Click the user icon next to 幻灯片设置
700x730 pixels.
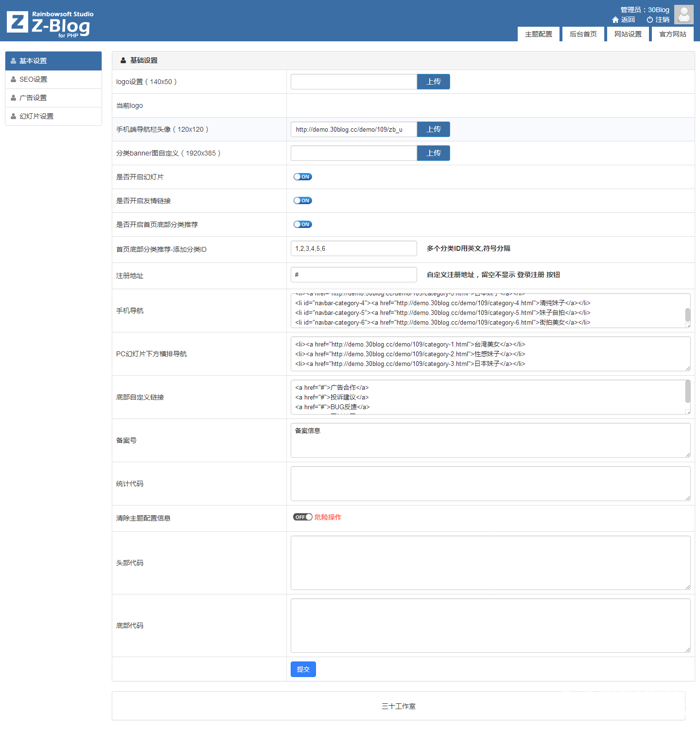pyautogui.click(x=14, y=116)
